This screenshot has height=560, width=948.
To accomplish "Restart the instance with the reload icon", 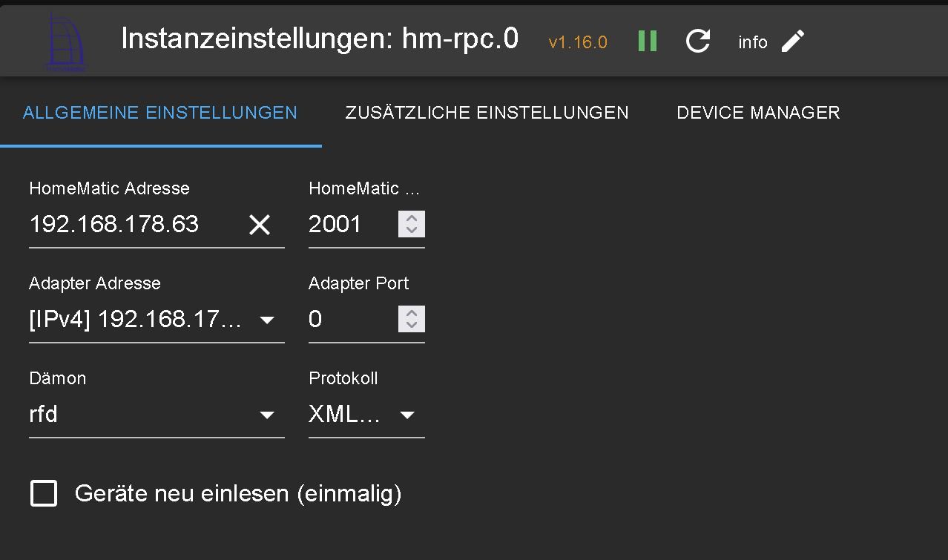I will pyautogui.click(x=698, y=41).
